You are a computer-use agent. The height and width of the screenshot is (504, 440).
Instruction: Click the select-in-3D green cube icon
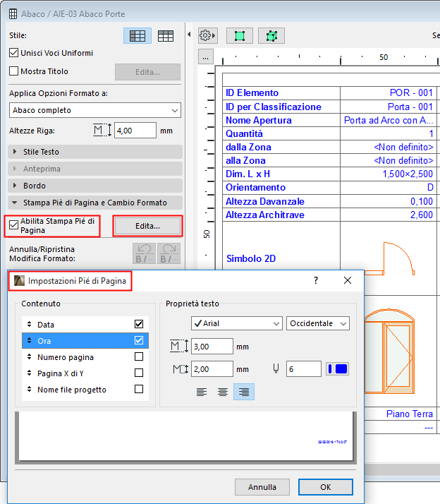click(x=271, y=36)
